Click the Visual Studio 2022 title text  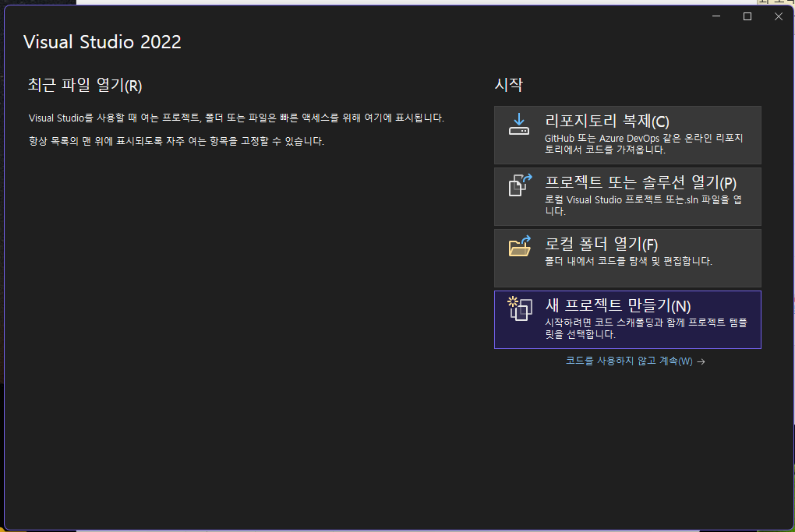click(x=102, y=41)
